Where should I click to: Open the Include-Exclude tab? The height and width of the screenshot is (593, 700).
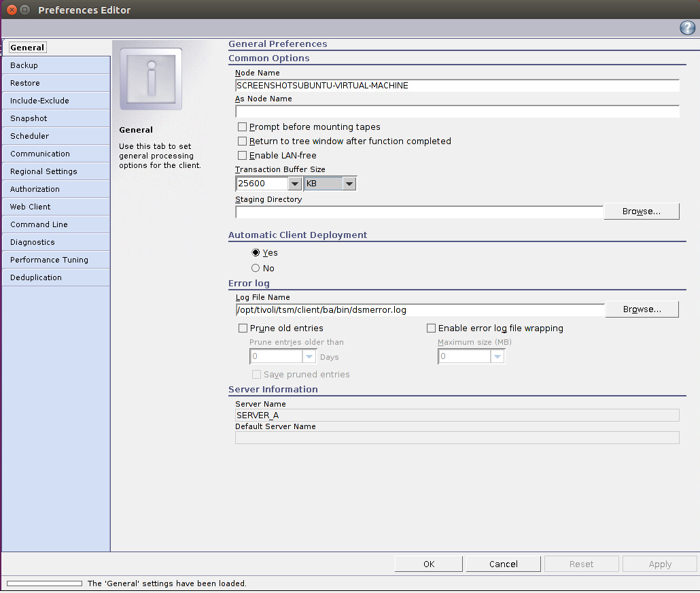[x=56, y=101]
